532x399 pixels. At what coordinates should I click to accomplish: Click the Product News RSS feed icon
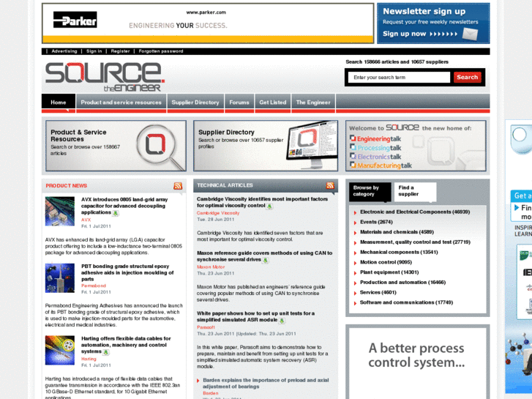(x=178, y=186)
